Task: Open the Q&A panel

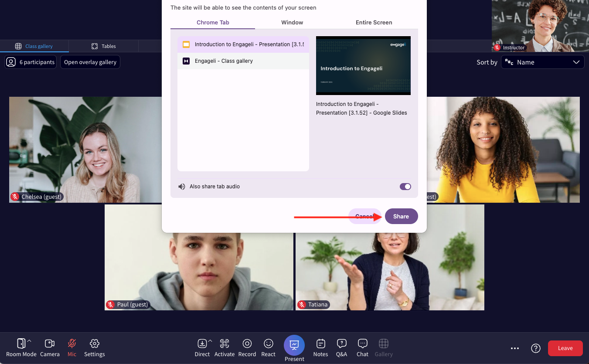Action: point(342,348)
